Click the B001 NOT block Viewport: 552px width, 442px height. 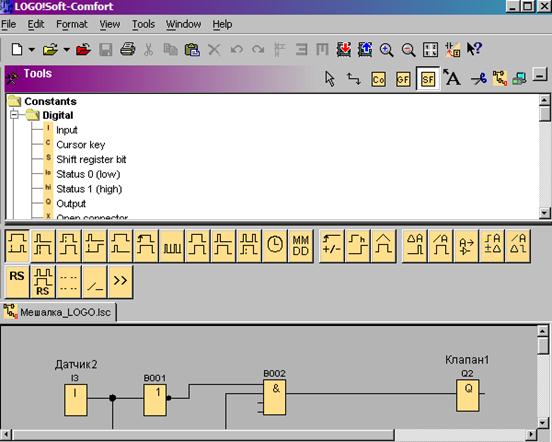155,400
